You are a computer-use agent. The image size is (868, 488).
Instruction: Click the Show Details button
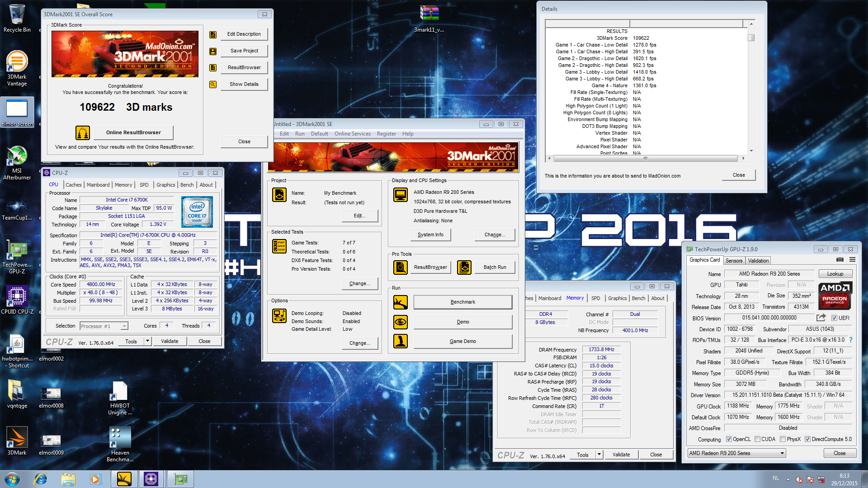click(244, 84)
